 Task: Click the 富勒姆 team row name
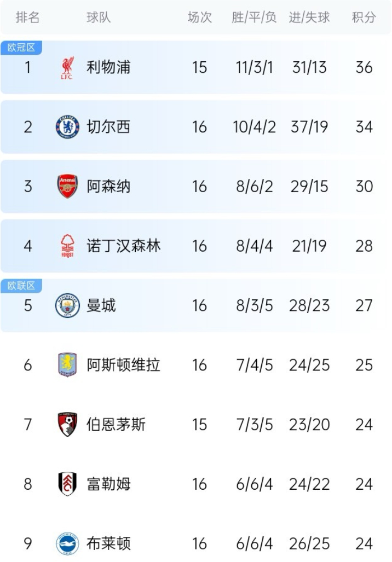coord(108,484)
